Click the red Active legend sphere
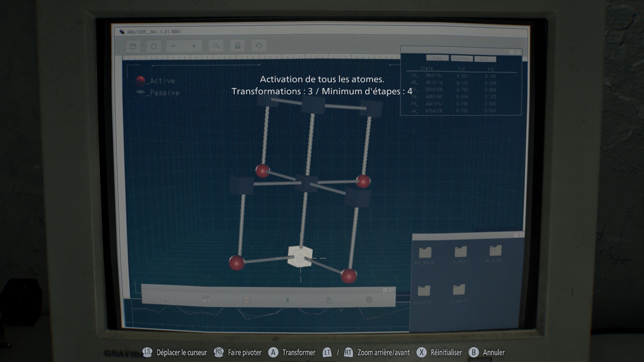644x362 pixels. tap(140, 80)
